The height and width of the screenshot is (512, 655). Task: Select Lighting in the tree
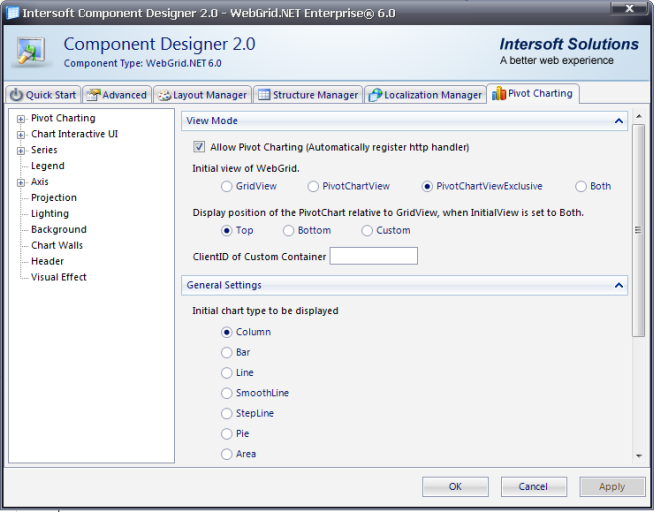click(x=50, y=213)
